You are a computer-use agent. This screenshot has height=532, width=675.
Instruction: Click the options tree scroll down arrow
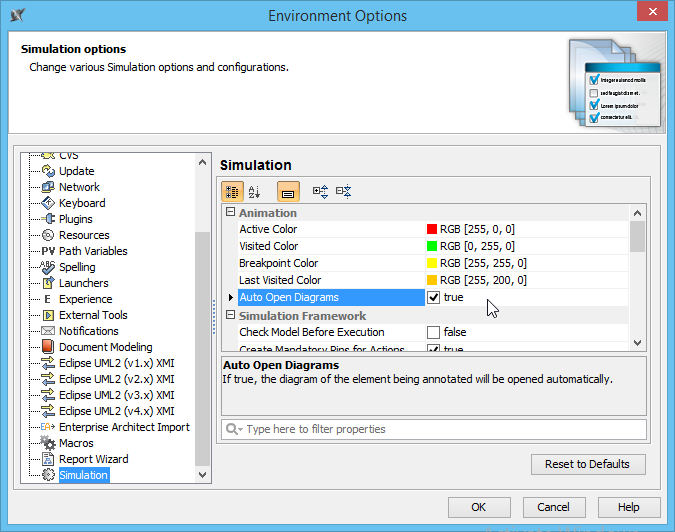coord(202,475)
